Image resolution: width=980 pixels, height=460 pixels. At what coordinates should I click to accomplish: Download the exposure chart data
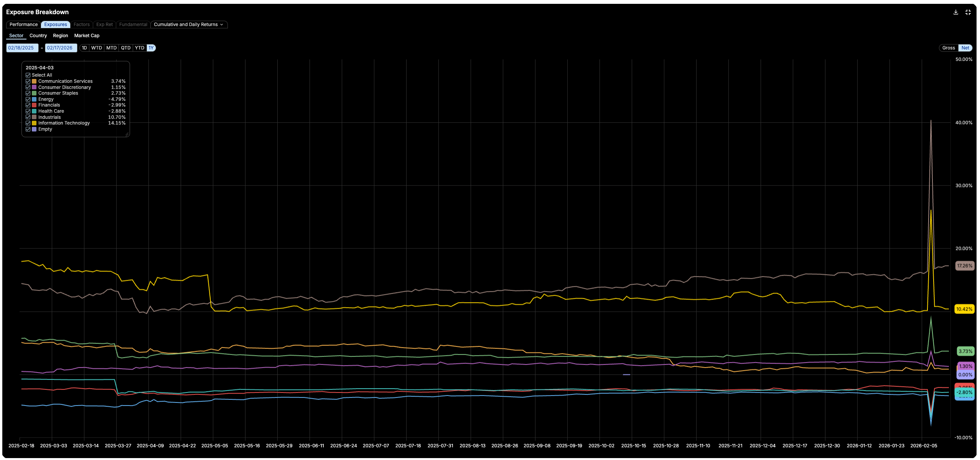tap(955, 12)
